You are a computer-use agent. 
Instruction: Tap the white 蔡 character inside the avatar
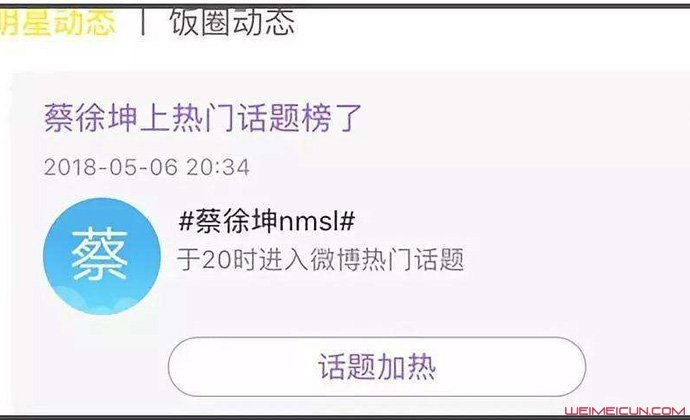pos(100,255)
